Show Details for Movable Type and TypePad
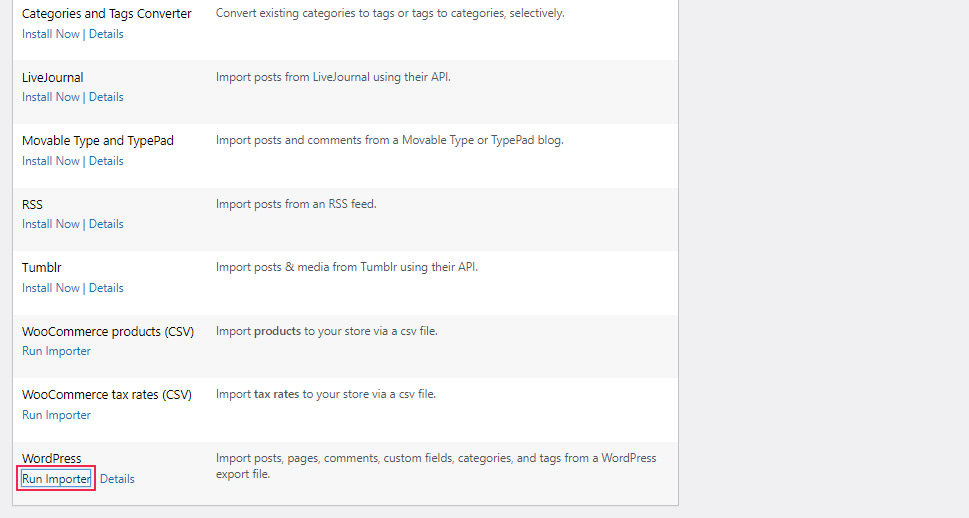The height and width of the screenshot is (518, 969). tap(106, 161)
